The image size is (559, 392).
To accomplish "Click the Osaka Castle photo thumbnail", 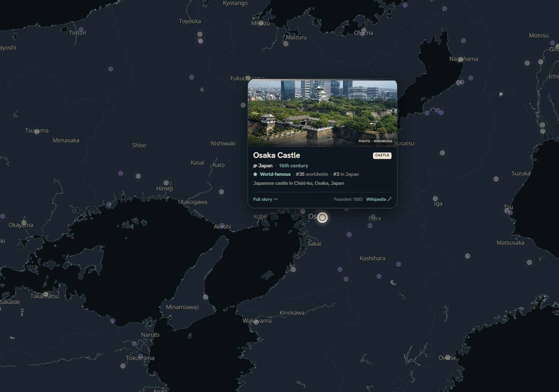I will (322, 113).
